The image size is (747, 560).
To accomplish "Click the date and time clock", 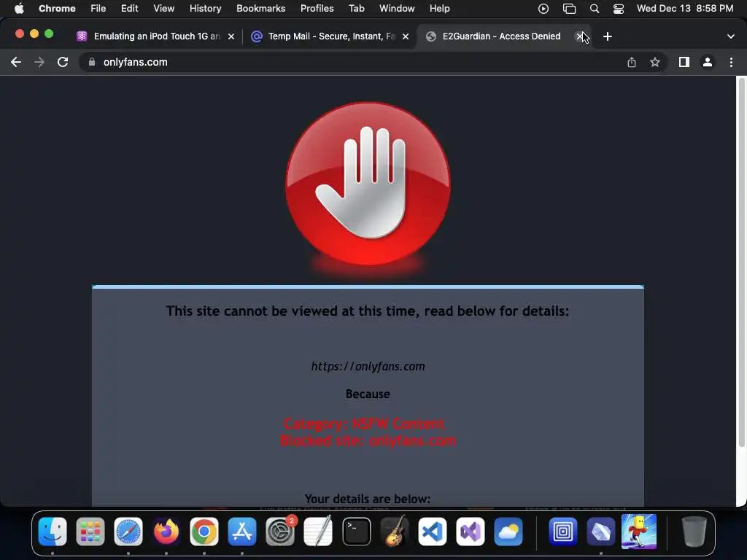I will (684, 9).
